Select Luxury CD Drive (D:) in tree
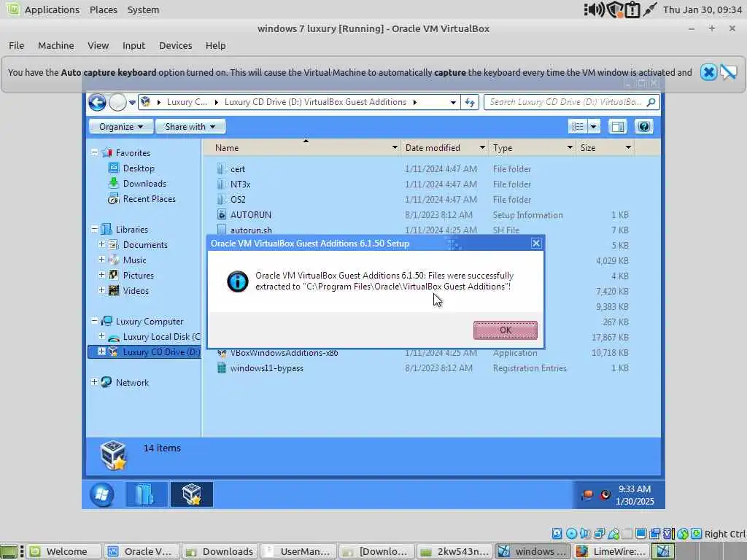The image size is (747, 560). pos(161,352)
